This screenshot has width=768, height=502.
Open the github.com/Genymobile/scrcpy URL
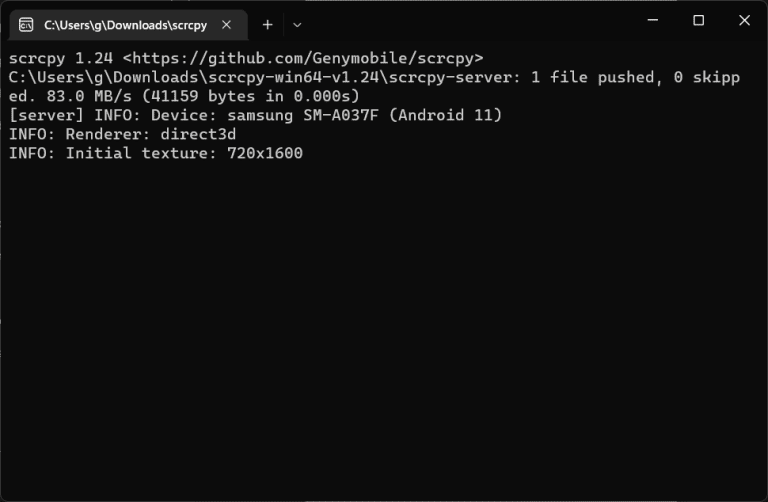[303, 58]
